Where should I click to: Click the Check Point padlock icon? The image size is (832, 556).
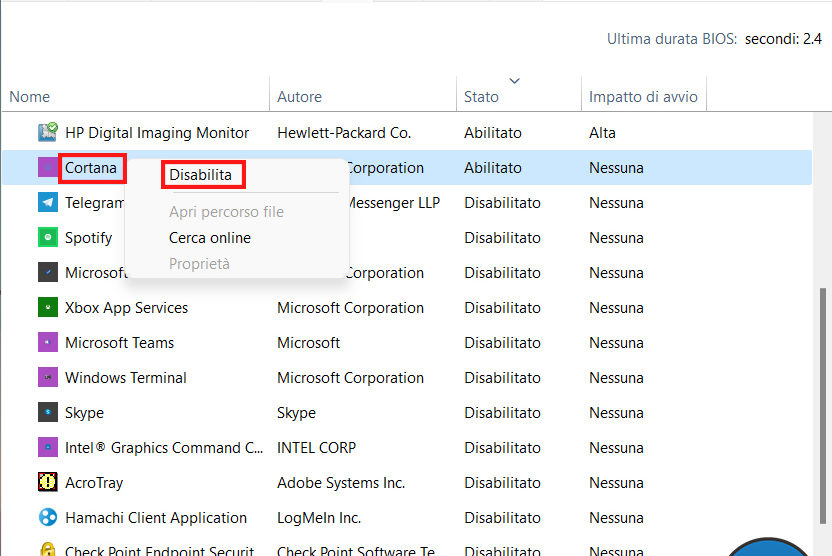click(48, 549)
